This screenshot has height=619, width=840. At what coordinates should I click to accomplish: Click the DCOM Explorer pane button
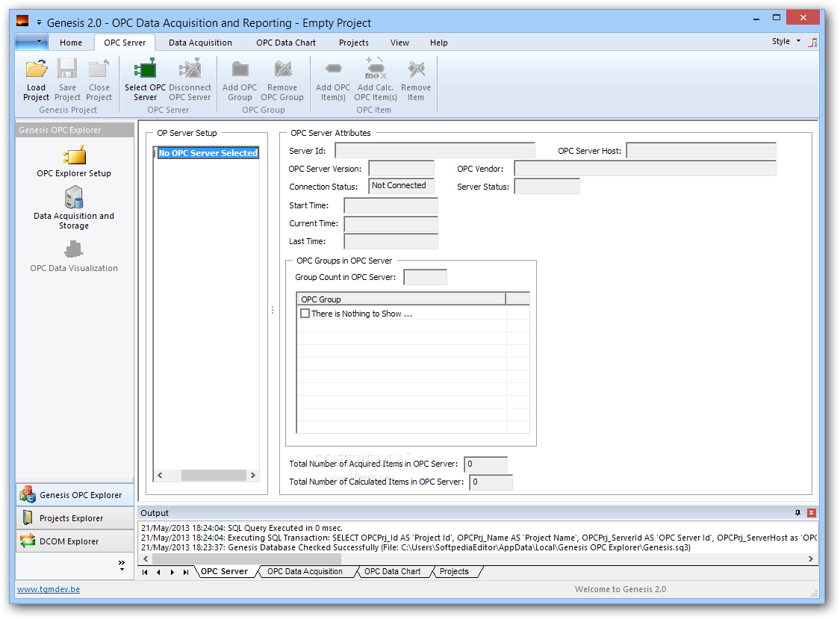point(75,541)
